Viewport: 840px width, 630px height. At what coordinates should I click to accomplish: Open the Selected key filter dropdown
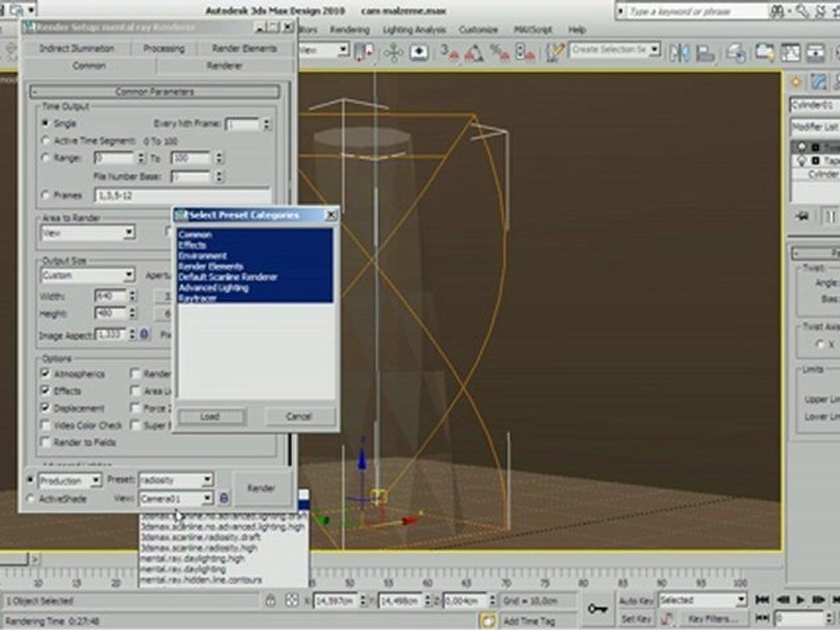[703, 599]
